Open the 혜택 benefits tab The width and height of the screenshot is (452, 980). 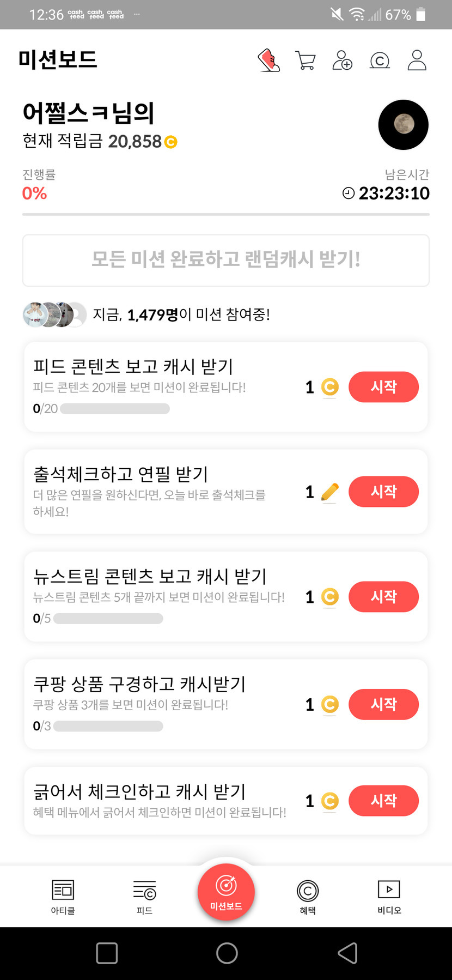308,897
